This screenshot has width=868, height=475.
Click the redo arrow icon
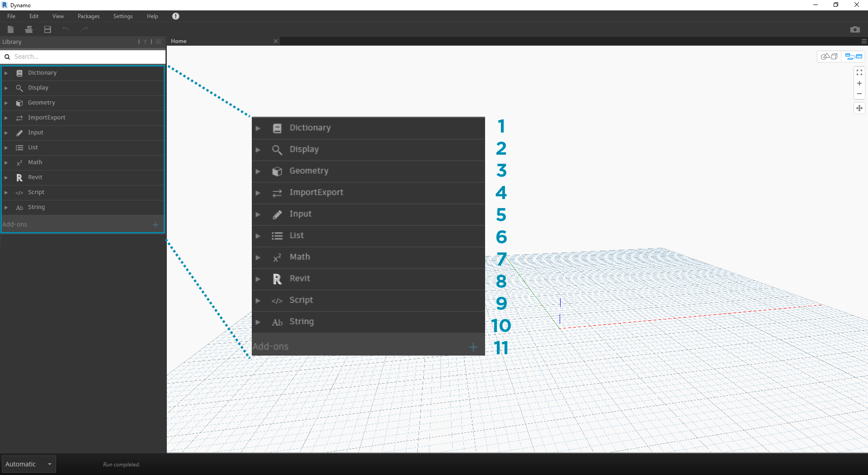[x=84, y=29]
